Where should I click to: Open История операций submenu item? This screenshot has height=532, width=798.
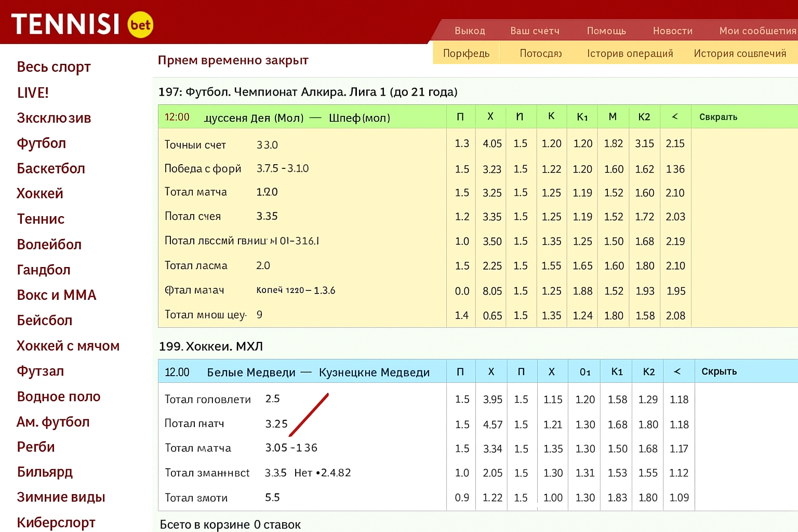630,54
